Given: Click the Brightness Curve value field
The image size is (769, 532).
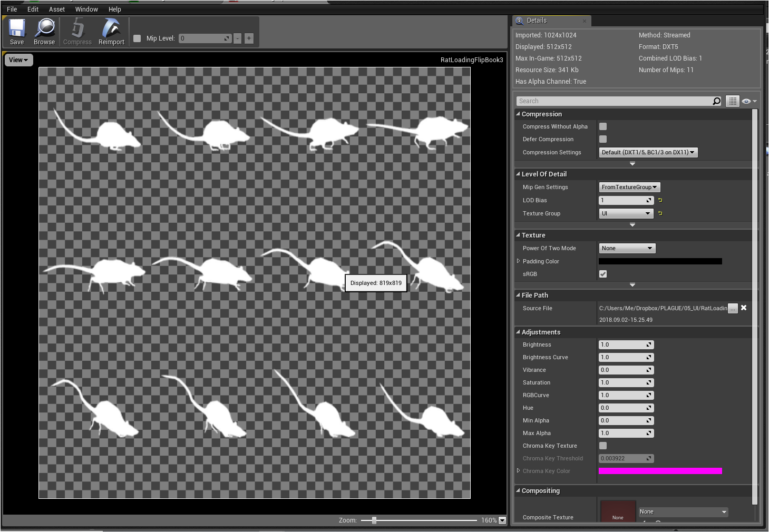Looking at the screenshot, I should click(x=626, y=357).
